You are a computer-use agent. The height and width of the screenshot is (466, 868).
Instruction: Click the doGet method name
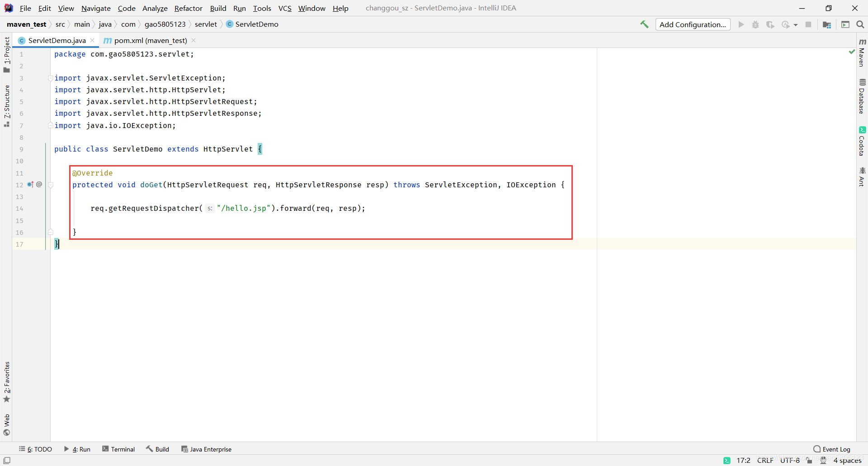[x=151, y=185]
